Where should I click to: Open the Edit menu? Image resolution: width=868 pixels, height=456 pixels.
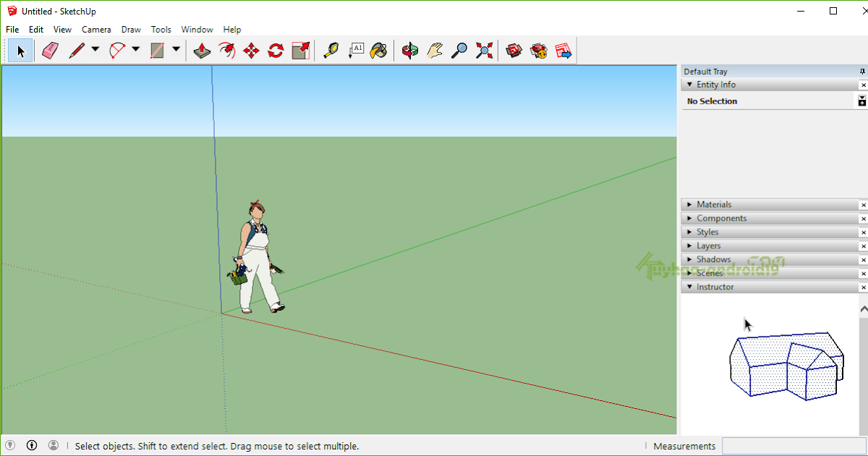point(36,30)
